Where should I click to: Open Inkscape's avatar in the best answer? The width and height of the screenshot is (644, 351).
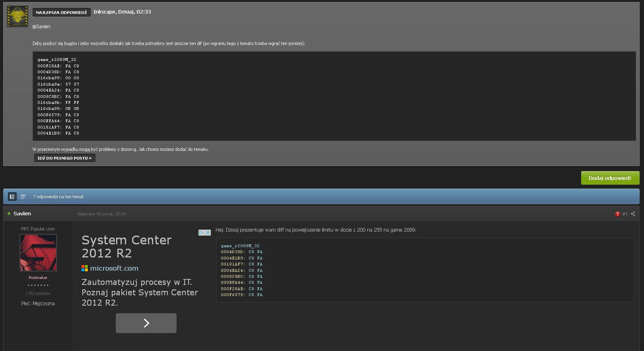click(18, 16)
